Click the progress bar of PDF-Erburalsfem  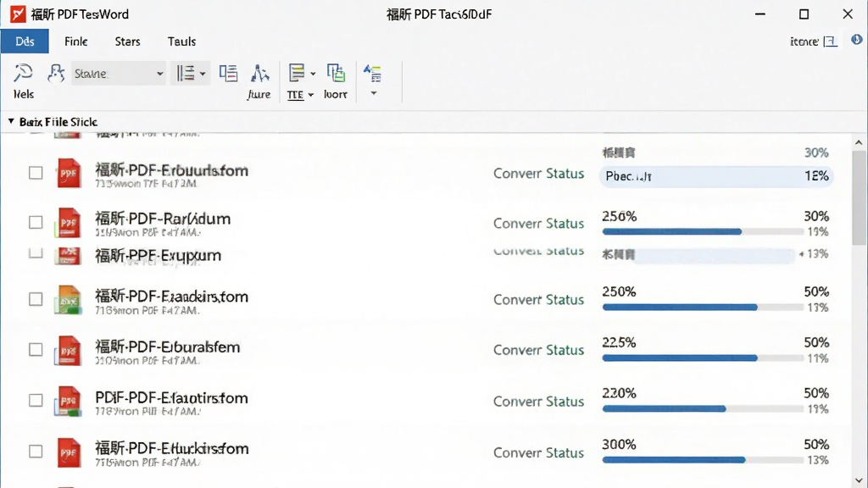[x=703, y=358]
